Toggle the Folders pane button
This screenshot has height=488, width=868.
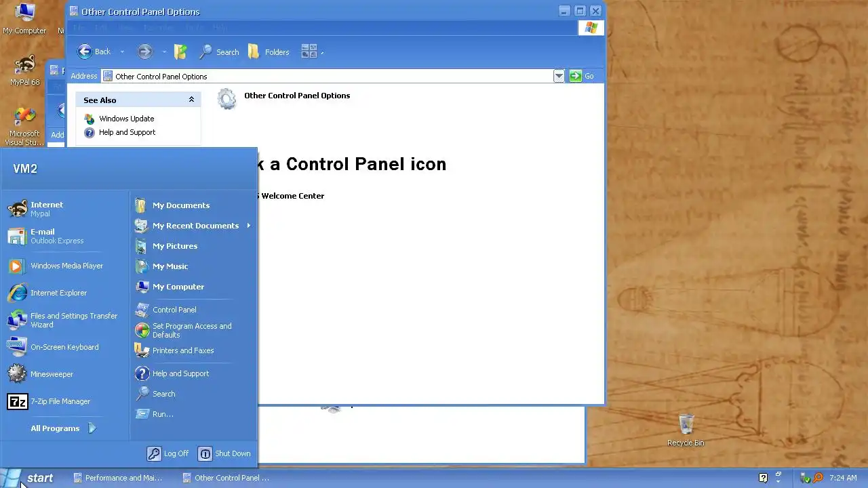(269, 52)
